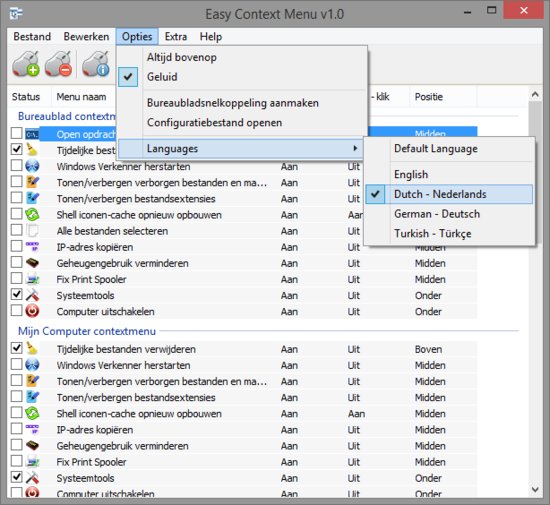Click chip icon of Mijn Computer Geheugengebruik verminderen

[x=32, y=445]
